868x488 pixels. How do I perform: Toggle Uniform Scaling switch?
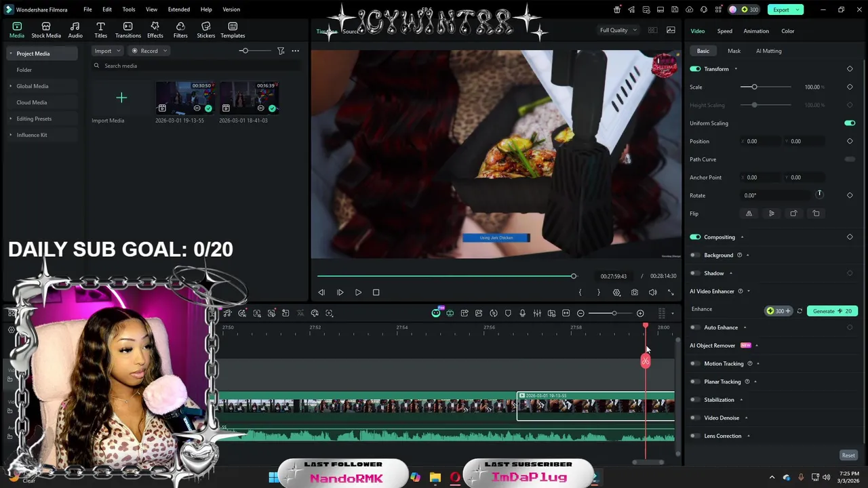(x=850, y=123)
